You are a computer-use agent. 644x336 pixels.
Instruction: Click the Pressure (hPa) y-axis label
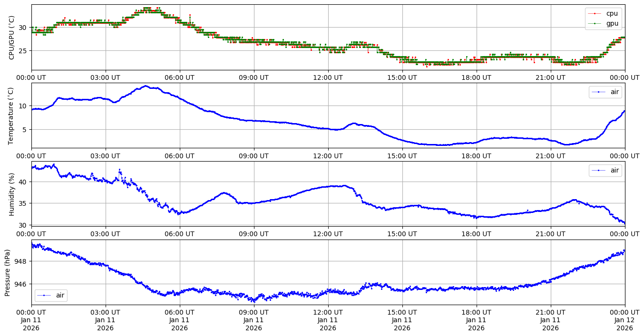point(8,272)
